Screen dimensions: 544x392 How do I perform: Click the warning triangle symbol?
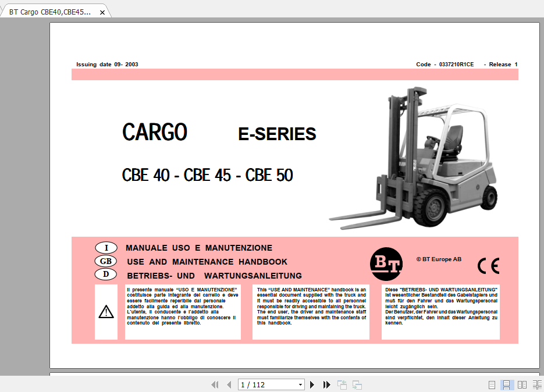pos(106,312)
